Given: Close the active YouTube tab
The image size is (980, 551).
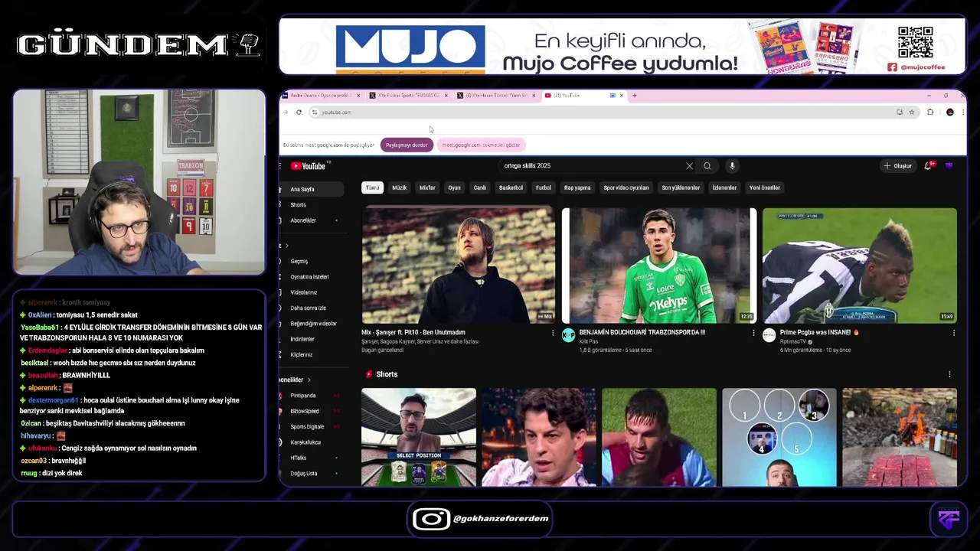Looking at the screenshot, I should 622,96.
